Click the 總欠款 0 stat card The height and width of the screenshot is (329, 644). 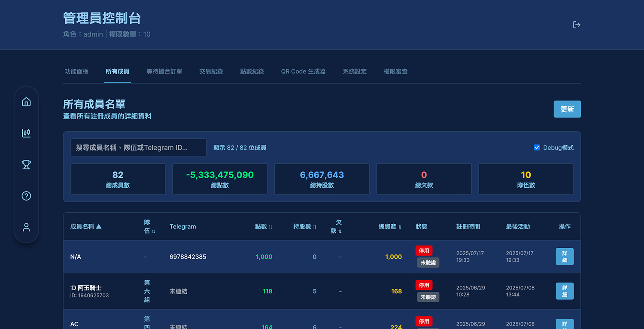coord(424,179)
